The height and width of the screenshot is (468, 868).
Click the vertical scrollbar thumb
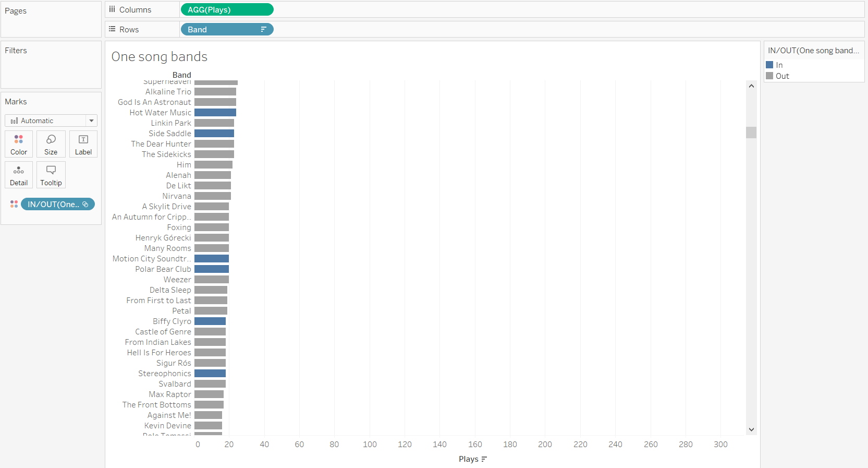tap(751, 133)
